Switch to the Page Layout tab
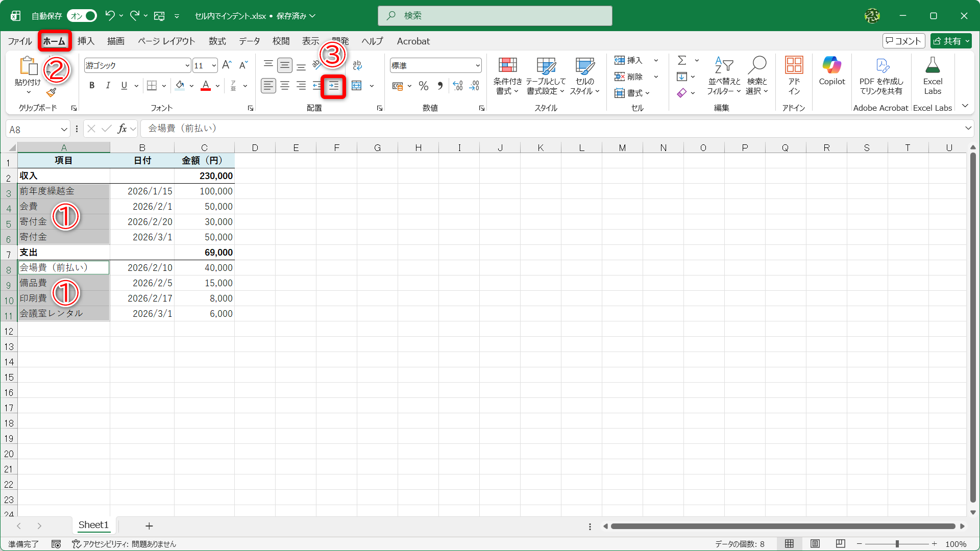The height and width of the screenshot is (551, 980). 166,41
